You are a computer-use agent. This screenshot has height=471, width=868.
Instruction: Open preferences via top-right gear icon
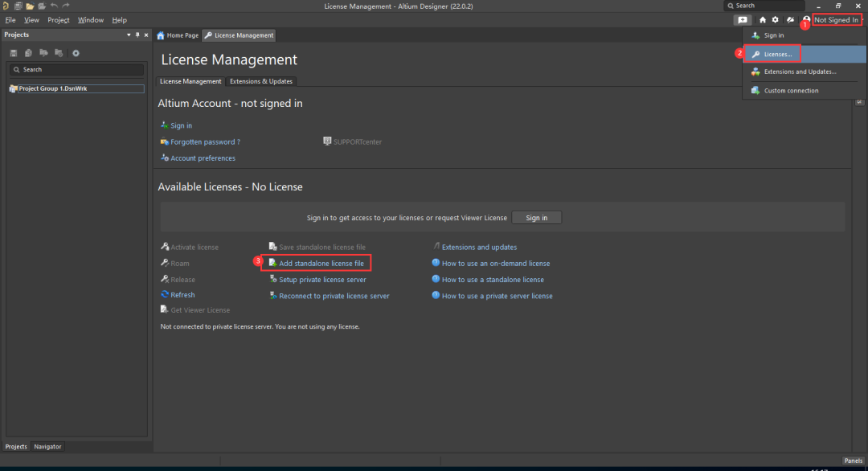click(776, 20)
